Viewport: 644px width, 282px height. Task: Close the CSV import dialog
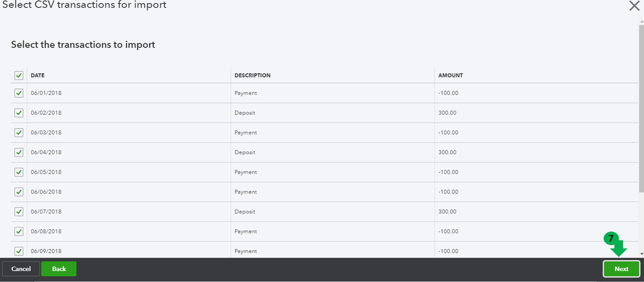click(634, 6)
